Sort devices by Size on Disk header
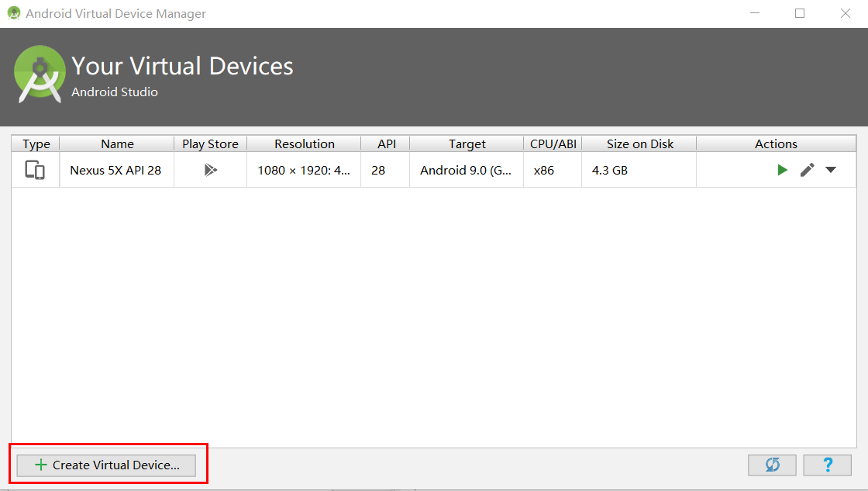This screenshot has height=491, width=868. (640, 144)
